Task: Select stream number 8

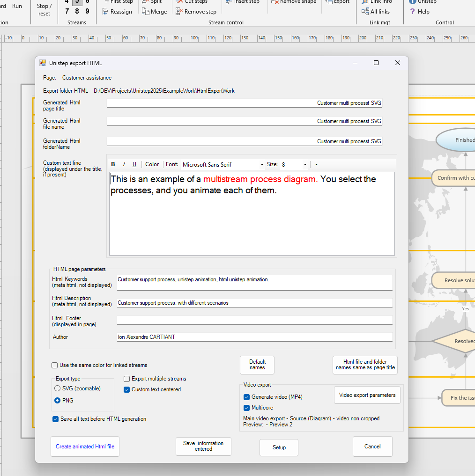Action: [x=77, y=11]
